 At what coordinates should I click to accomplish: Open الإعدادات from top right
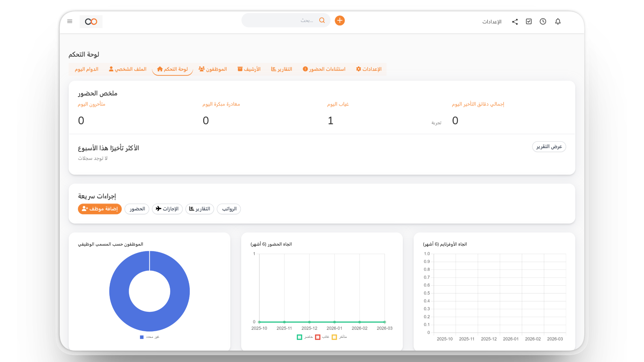[492, 21]
